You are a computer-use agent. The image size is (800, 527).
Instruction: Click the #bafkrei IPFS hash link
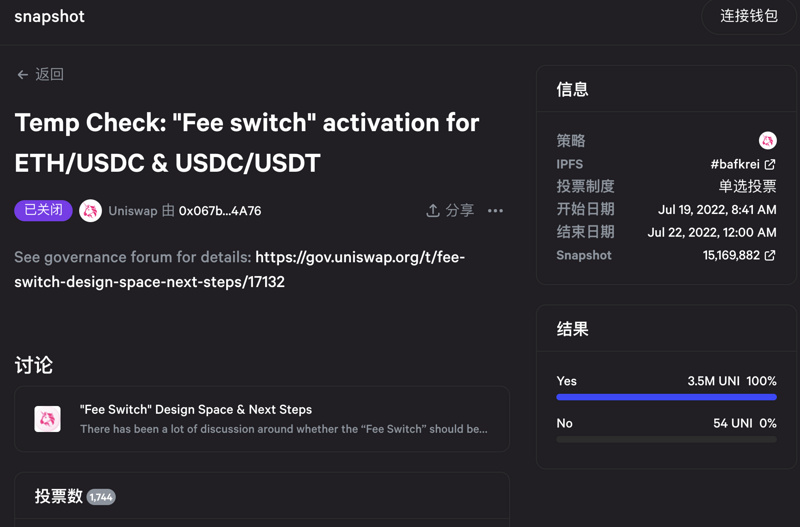735,164
